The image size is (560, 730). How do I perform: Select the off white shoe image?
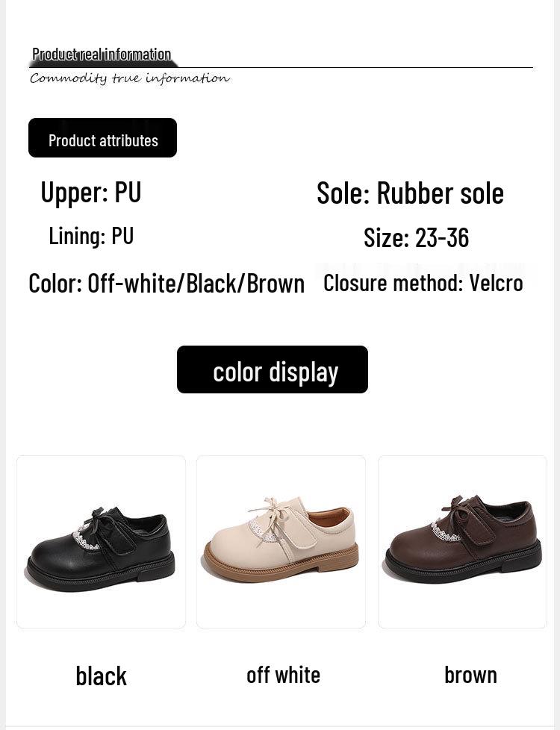[281, 541]
